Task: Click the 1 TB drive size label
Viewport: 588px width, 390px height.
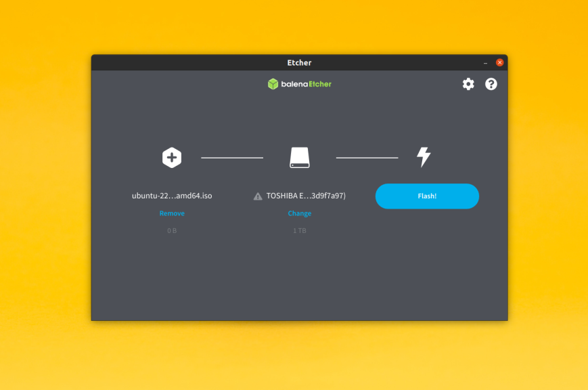Action: [x=300, y=231]
